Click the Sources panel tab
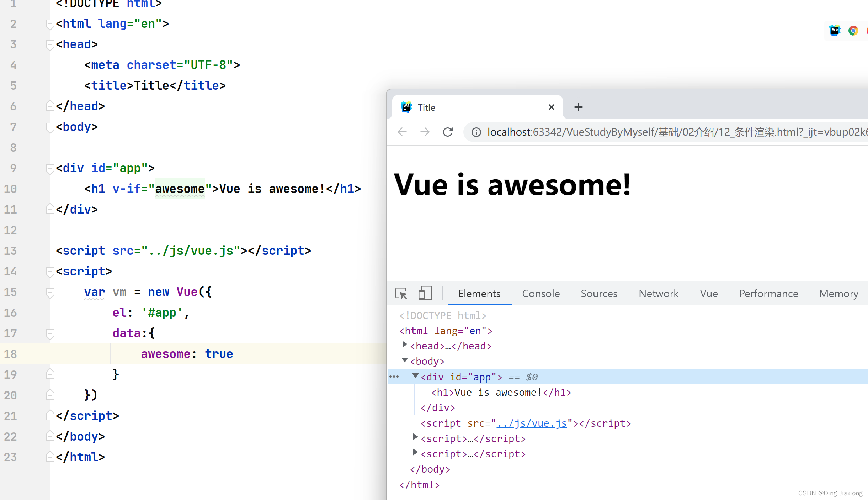The width and height of the screenshot is (868, 500). [599, 293]
